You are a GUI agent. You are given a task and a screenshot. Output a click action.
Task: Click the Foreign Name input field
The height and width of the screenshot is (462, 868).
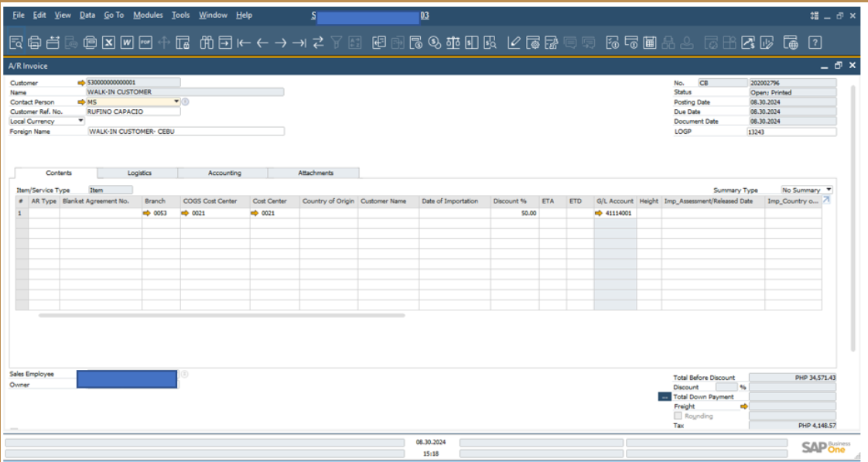[x=186, y=132]
